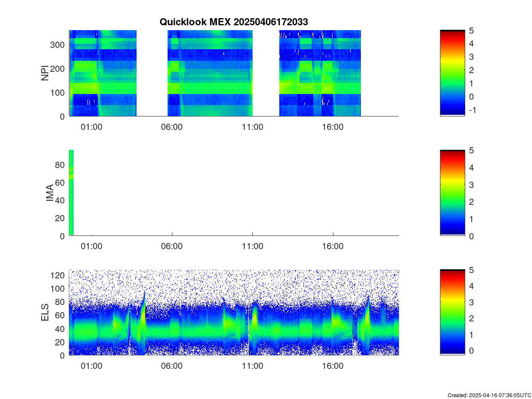Image resolution: width=532 pixels, height=399 pixels.
Task: Click the "Created: 2025-04-16 07:36:05UTC" footer text
Action: 489,395
